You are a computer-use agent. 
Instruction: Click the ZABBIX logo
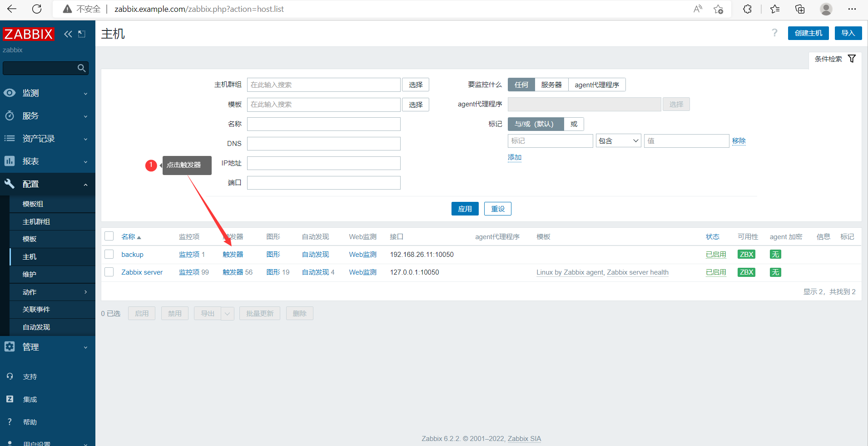coord(28,34)
